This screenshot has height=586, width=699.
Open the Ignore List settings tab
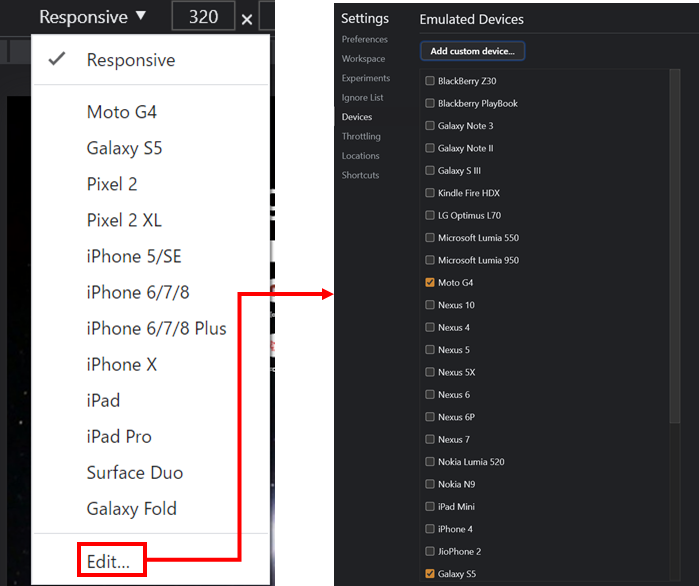[363, 98]
